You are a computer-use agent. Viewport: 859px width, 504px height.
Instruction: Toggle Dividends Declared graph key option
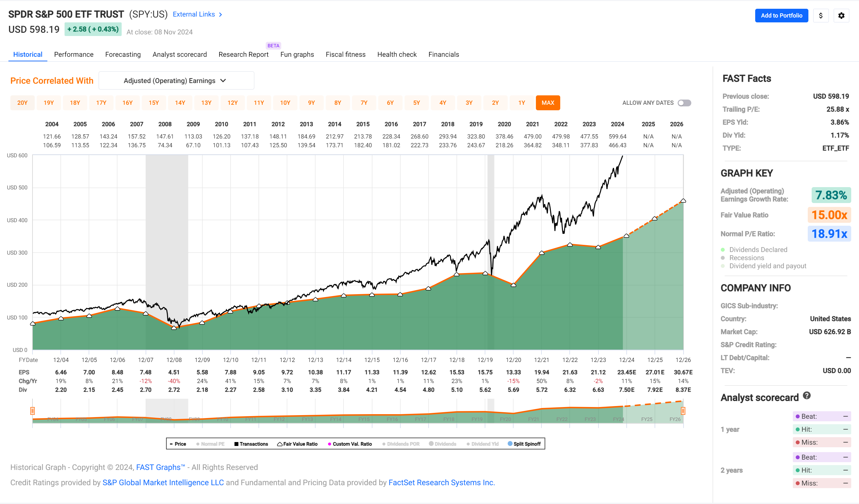click(754, 250)
